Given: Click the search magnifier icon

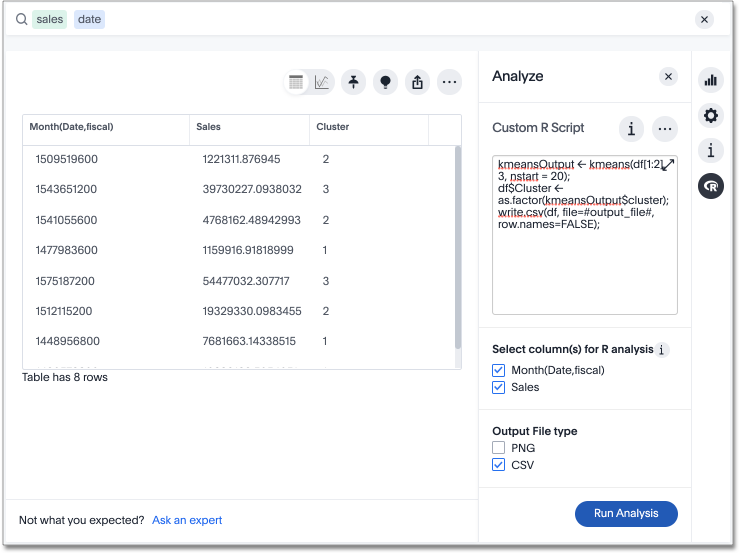Looking at the screenshot, I should (21, 19).
